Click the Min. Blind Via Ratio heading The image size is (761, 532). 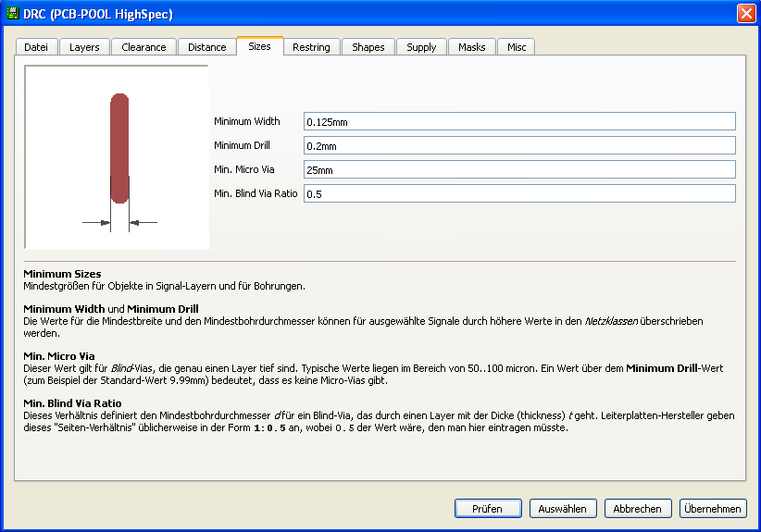(72, 403)
